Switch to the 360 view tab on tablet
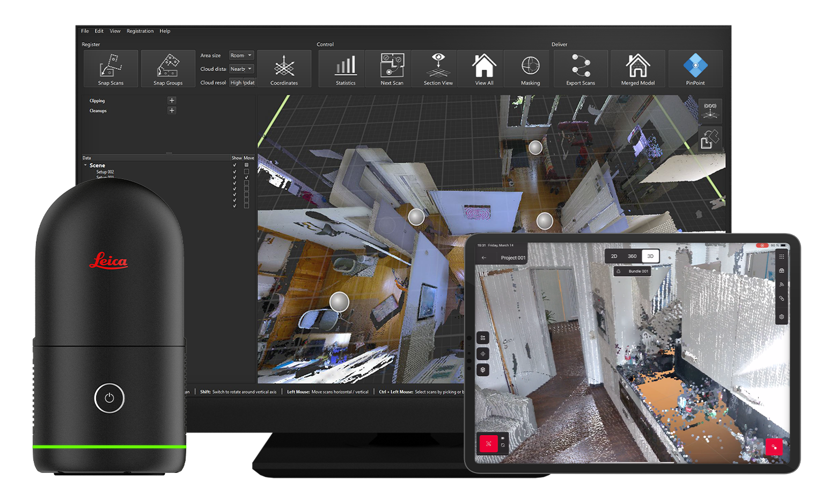Viewport: 822px width, 504px height. point(632,256)
